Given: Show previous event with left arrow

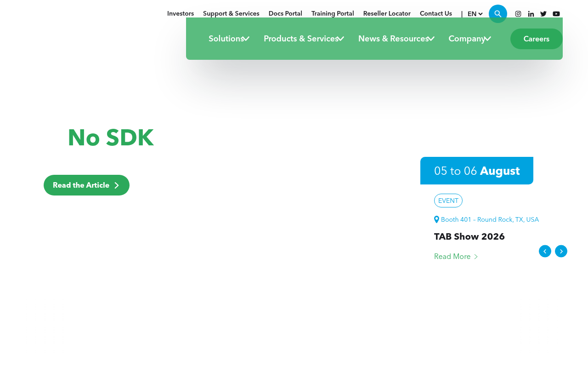Looking at the screenshot, I should [x=545, y=251].
